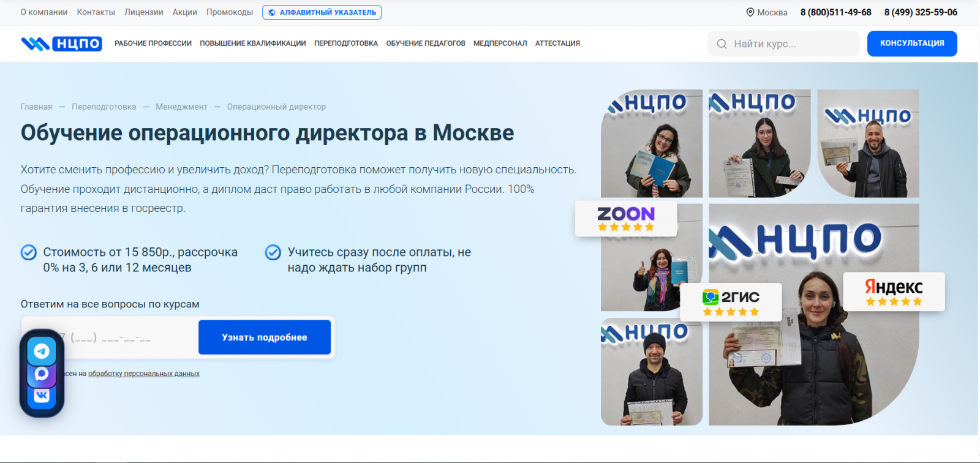Call the 8 (499) 325-59-06 number

pyautogui.click(x=921, y=12)
